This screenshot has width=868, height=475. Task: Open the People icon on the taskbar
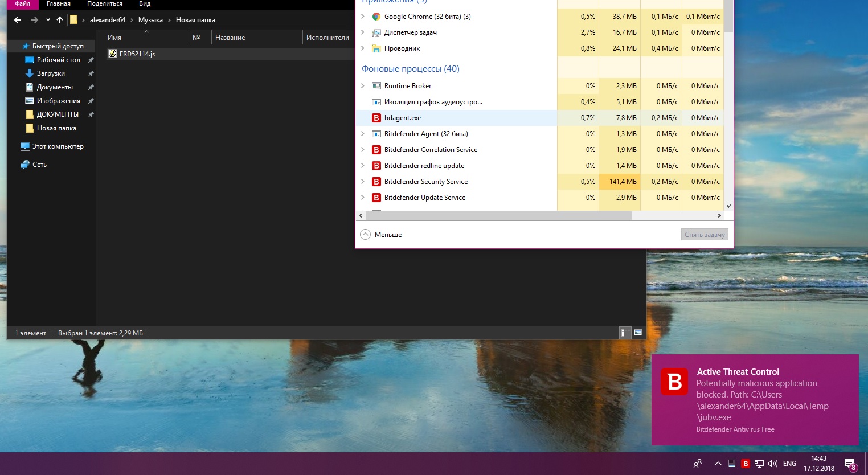(698, 464)
